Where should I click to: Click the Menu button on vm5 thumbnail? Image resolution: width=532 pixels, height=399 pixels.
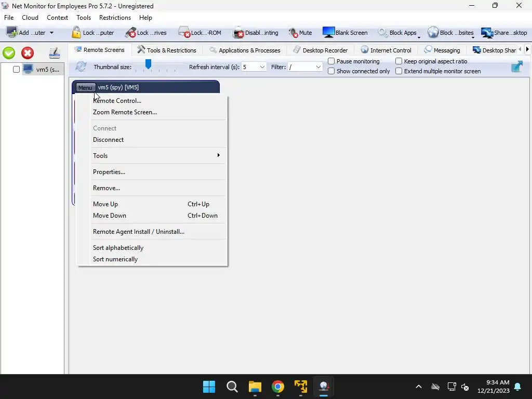tap(85, 87)
